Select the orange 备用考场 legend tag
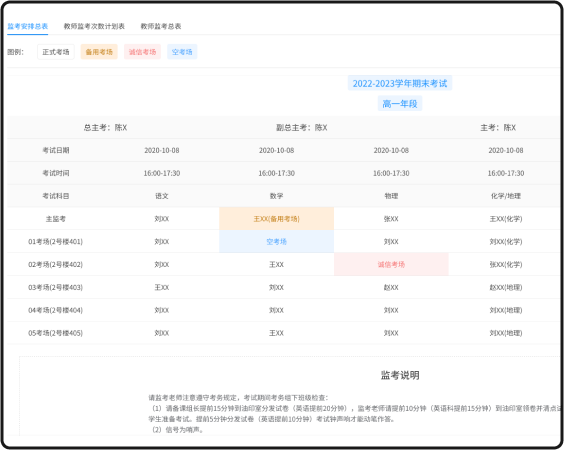 click(99, 52)
